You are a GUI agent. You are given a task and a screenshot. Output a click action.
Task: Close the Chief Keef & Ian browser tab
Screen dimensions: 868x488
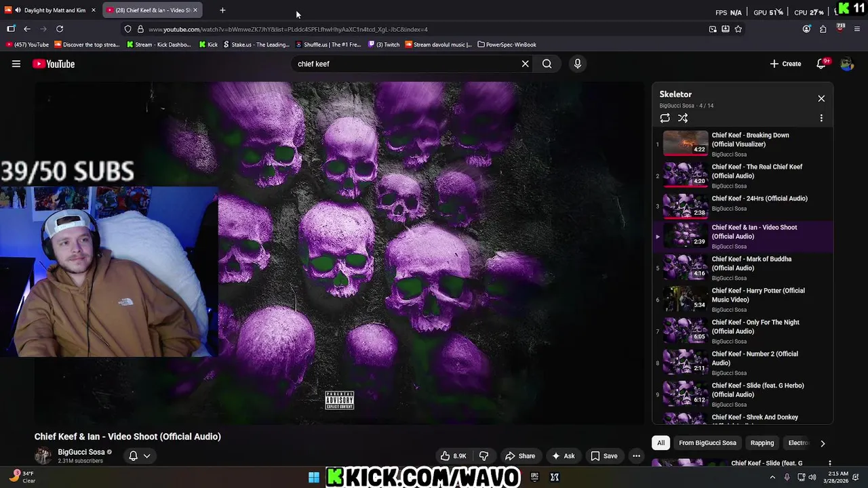(x=196, y=10)
